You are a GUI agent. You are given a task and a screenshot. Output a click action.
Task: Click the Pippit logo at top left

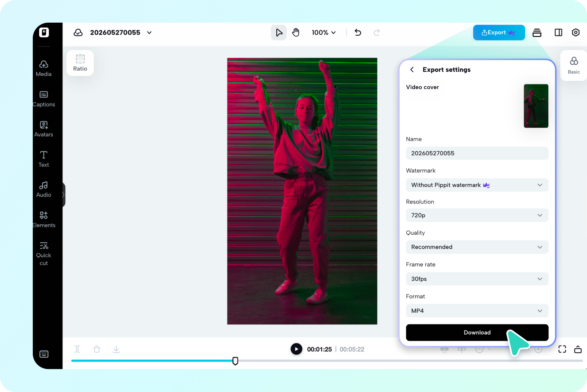[x=44, y=32]
